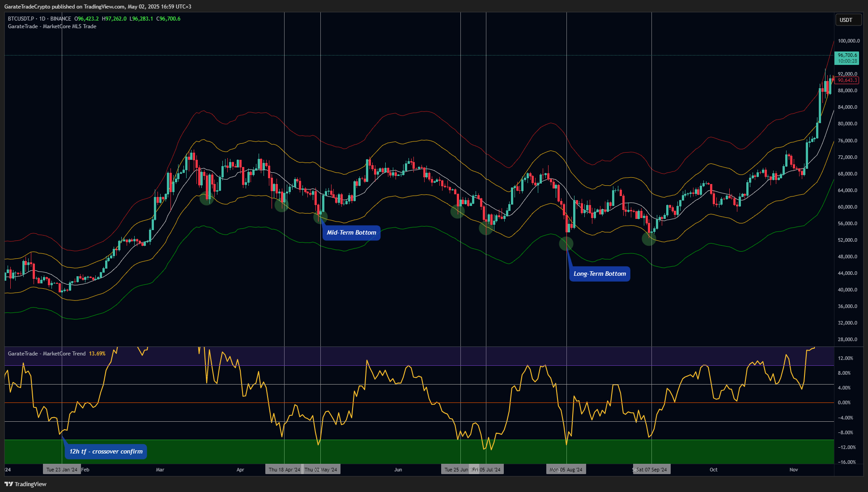This screenshot has width=868, height=492.
Task: Click the Tue 23 Jan '24 date marker
Action: [62, 470]
